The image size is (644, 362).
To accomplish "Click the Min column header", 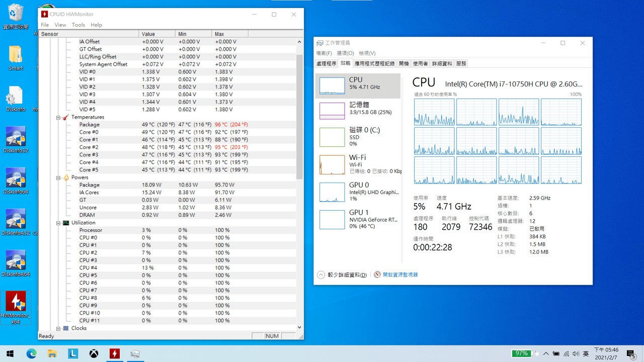I will [193, 34].
